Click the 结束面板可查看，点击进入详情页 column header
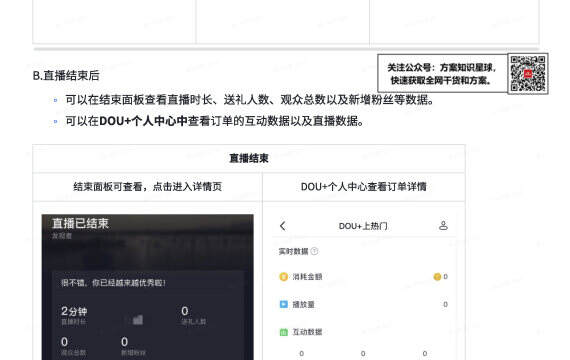570x360 pixels. (148, 187)
